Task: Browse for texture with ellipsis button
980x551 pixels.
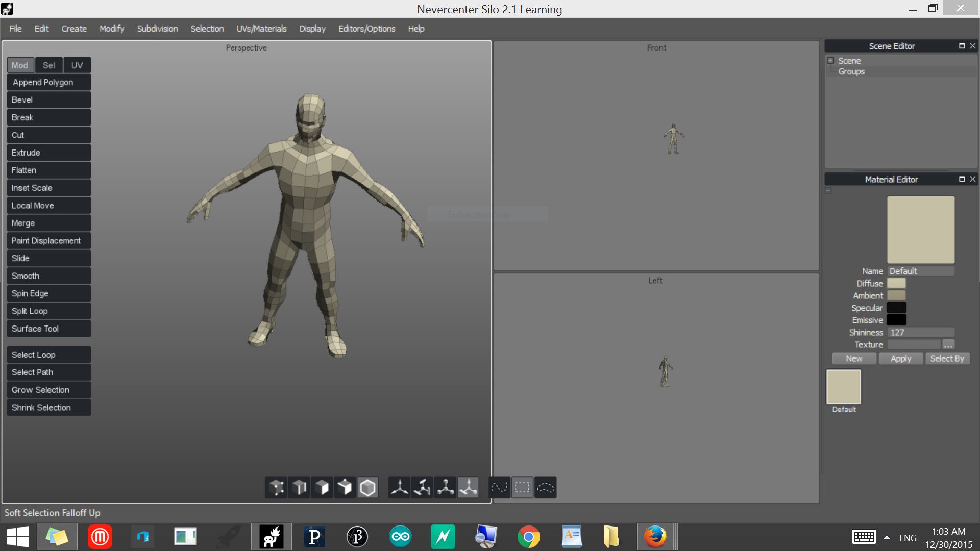Action: [x=948, y=345]
